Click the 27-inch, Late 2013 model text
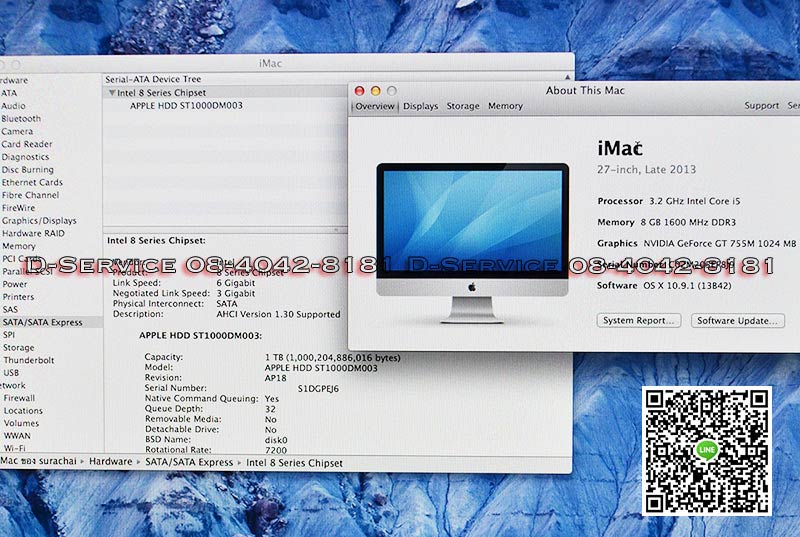 pos(646,169)
